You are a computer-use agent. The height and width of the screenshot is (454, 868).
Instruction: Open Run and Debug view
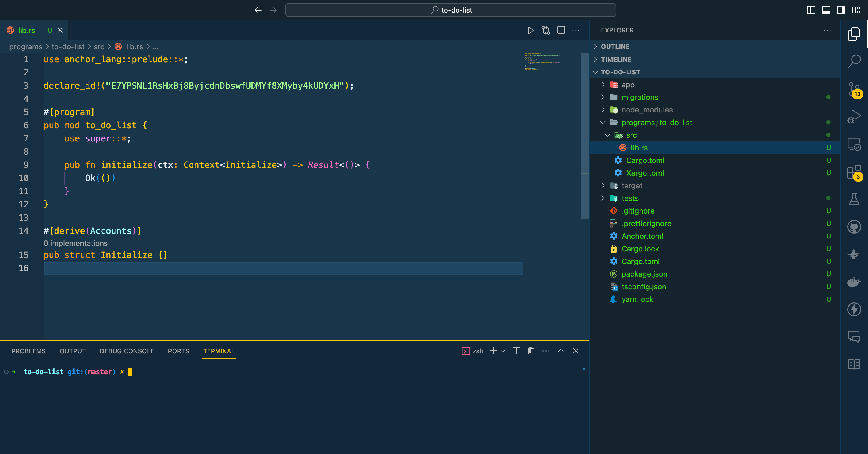click(854, 117)
